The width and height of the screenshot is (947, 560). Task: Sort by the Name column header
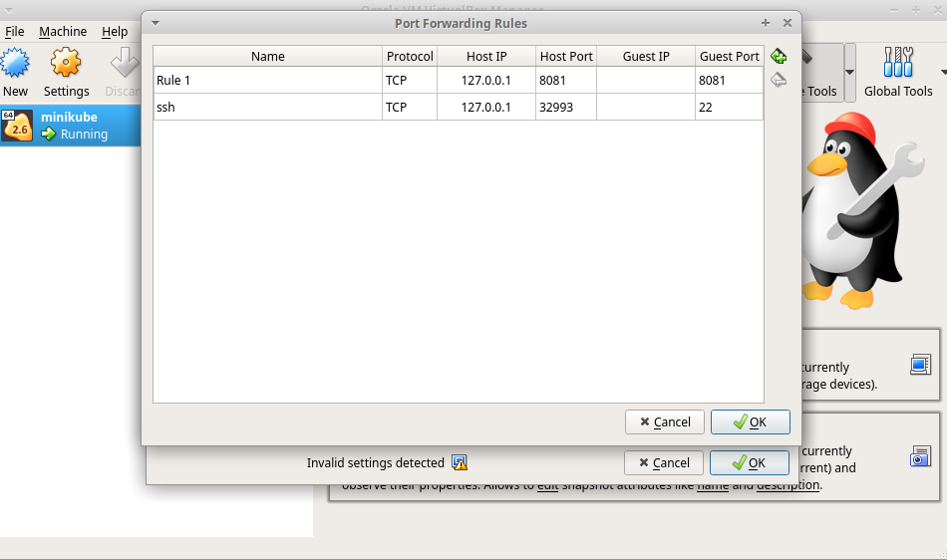pyautogui.click(x=267, y=56)
